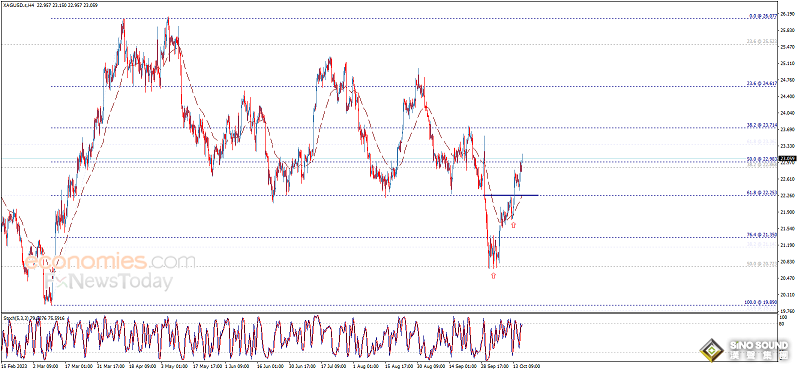
Task: Click the solid blue horizontal line segment
Action: point(510,195)
